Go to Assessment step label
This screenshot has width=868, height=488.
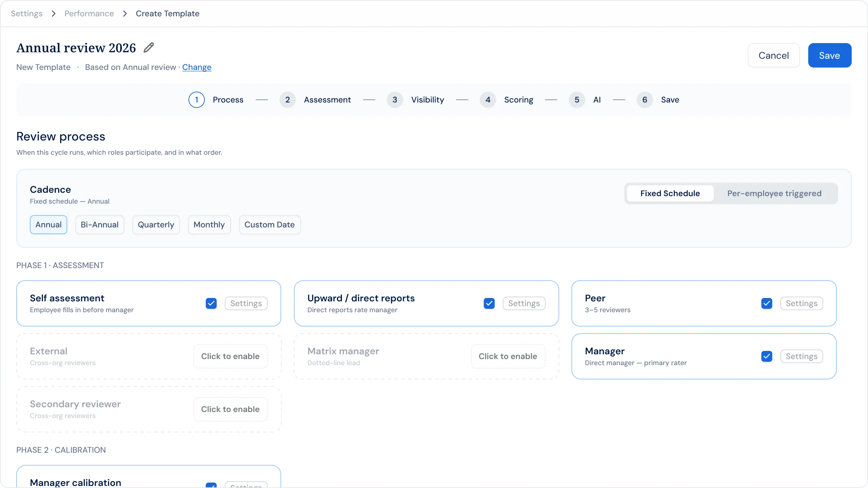(327, 100)
